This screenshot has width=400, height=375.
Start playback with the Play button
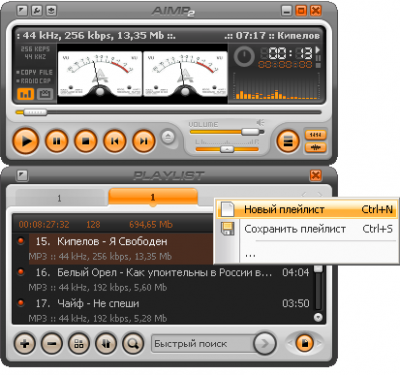point(26,141)
